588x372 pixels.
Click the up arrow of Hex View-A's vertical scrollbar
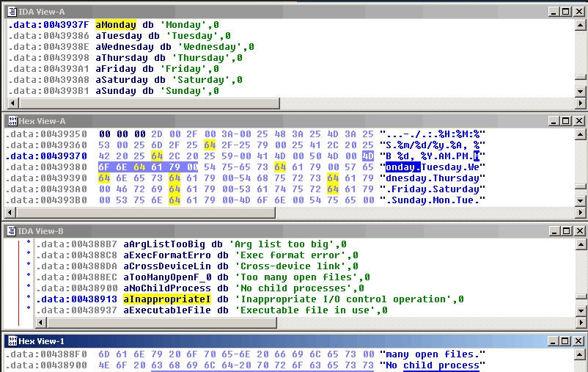(581, 134)
